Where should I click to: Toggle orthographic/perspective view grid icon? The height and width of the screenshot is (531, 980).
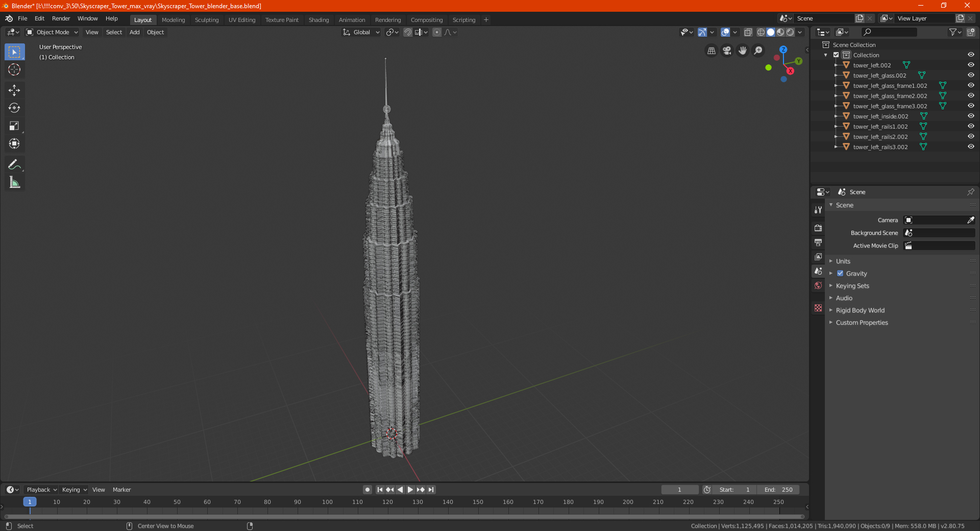[711, 51]
